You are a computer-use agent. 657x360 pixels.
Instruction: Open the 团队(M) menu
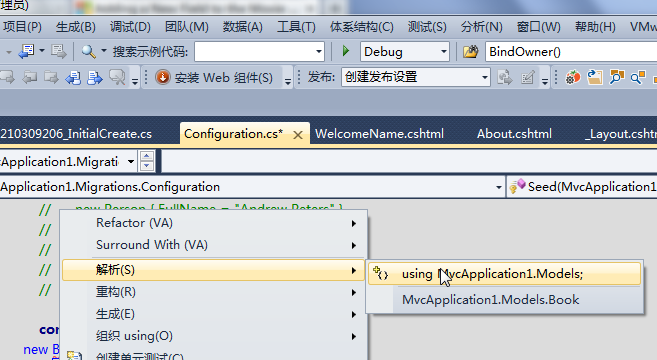(187, 27)
